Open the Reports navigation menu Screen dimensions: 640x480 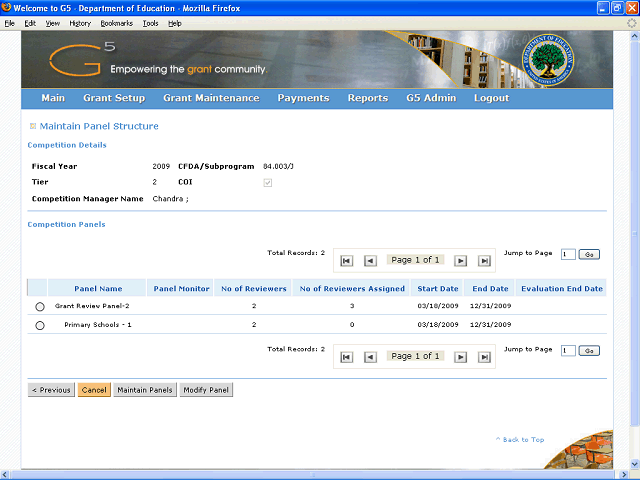point(367,98)
